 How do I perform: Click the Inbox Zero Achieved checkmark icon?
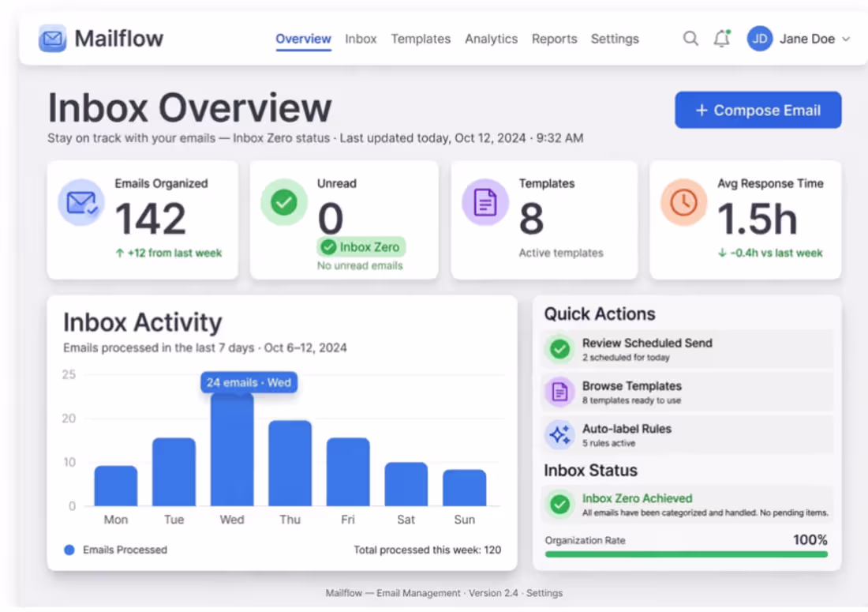pyautogui.click(x=559, y=505)
